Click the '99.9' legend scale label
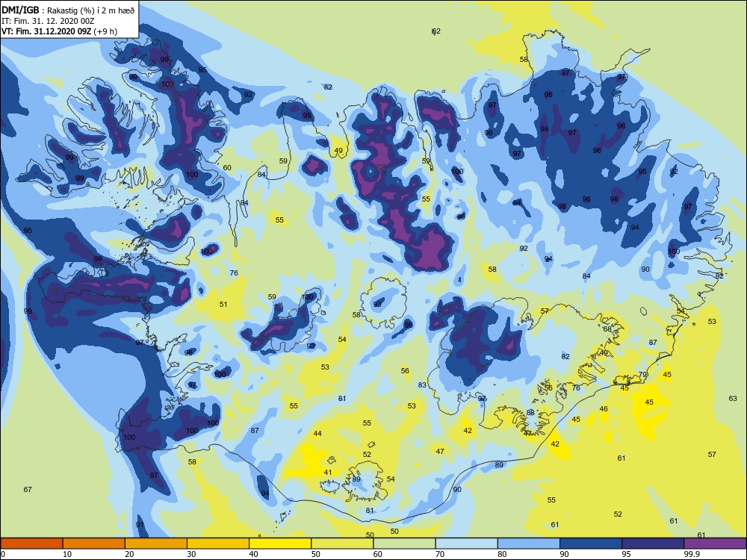 tap(691, 554)
